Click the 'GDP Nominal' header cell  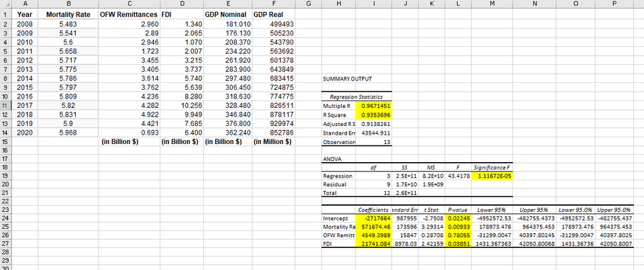coord(227,14)
